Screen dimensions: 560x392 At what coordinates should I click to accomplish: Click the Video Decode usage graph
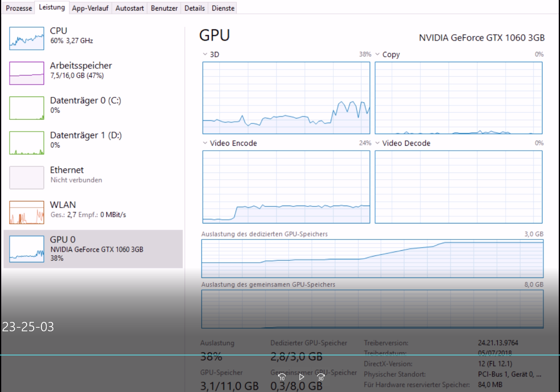coord(458,187)
